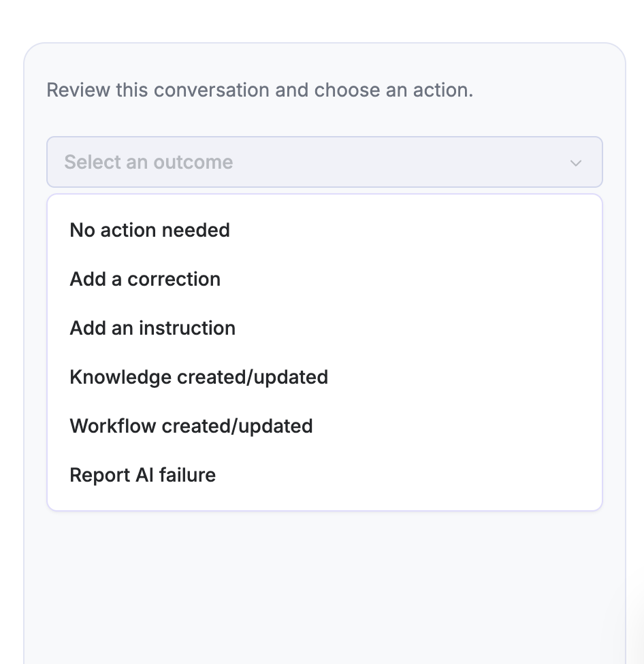Open the 'Select an outcome' dropdown
This screenshot has width=644, height=664.
coord(325,162)
